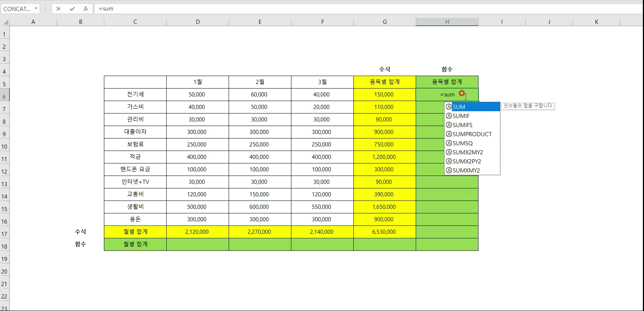Click the 550,000 March 생활비 cell
The image size is (644, 311).
tap(322, 207)
